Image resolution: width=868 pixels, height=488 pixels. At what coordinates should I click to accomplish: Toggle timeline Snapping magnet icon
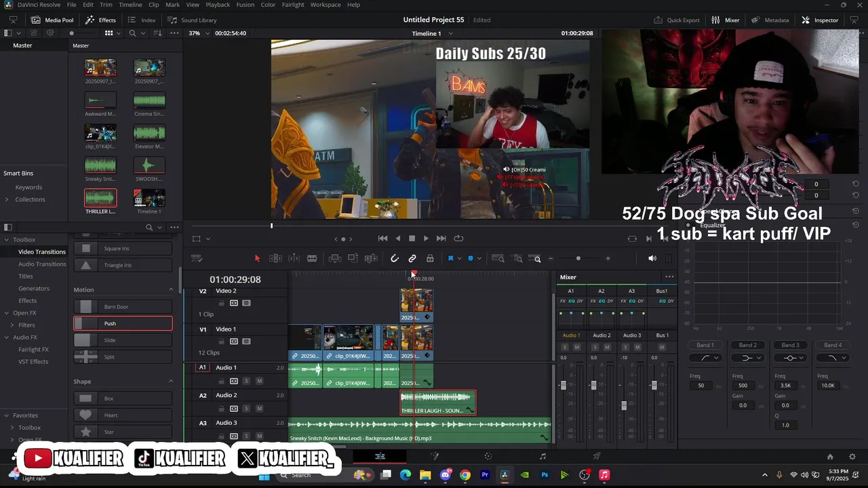click(x=395, y=258)
